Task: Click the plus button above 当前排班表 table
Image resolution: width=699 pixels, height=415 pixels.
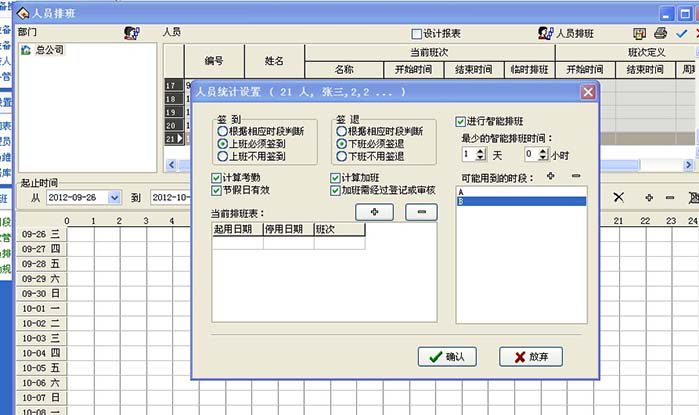Action: click(x=374, y=212)
